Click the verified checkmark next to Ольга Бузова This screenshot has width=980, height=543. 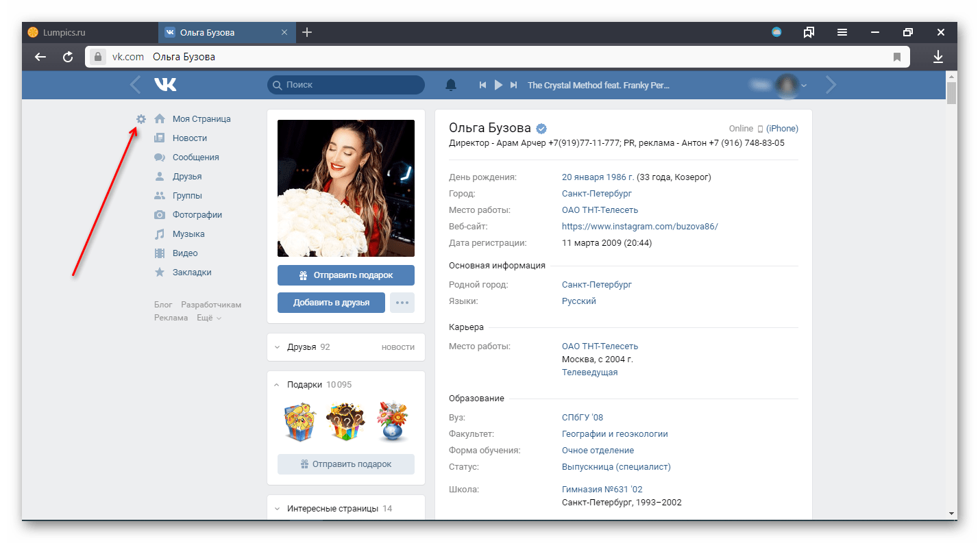click(541, 128)
